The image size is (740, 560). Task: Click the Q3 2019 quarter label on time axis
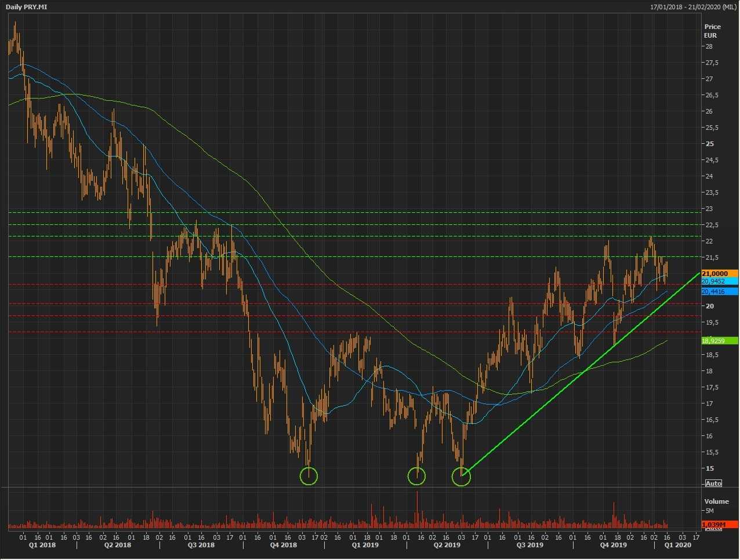[x=529, y=545]
